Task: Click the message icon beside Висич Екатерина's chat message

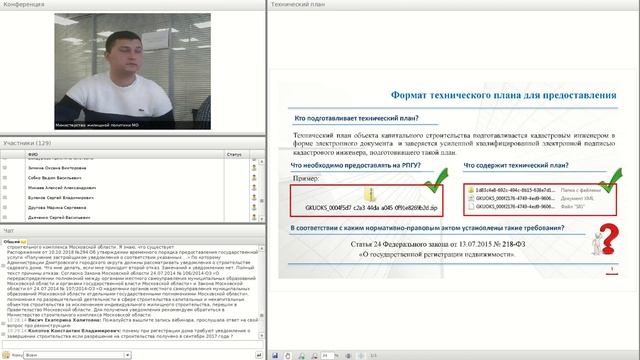Action: click(3, 323)
